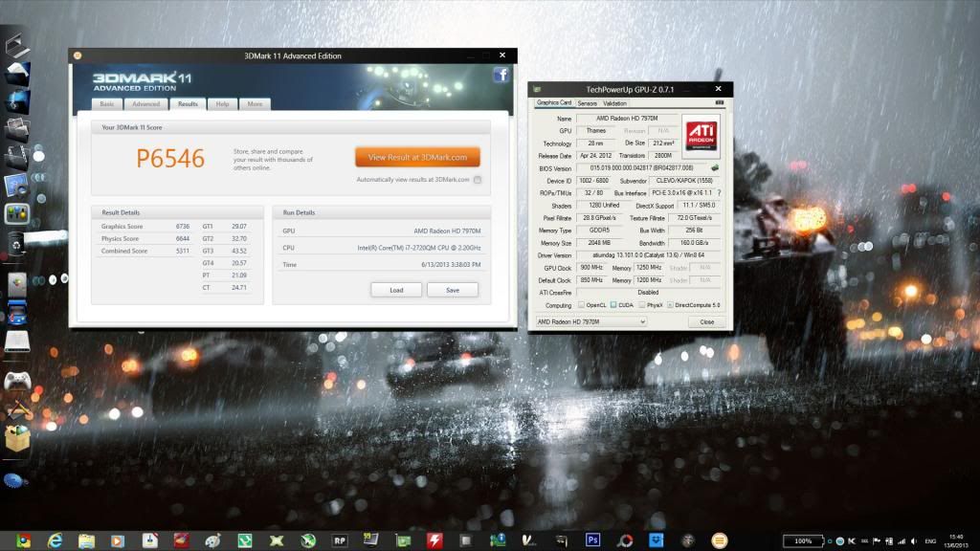980x551 pixels.
Task: Open the laptop icon in the side dock
Action: [x=17, y=45]
